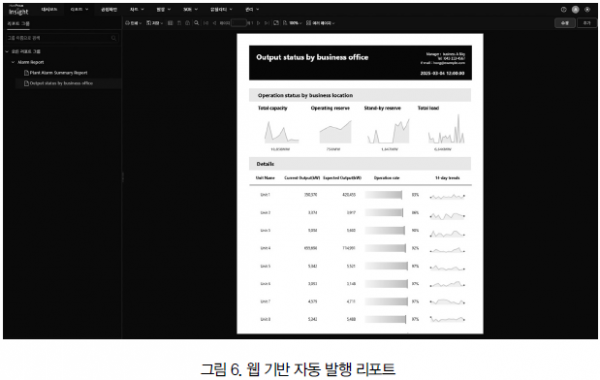Open the 알람 menu dropdown
This screenshot has width=600, height=380.
tap(163, 9)
